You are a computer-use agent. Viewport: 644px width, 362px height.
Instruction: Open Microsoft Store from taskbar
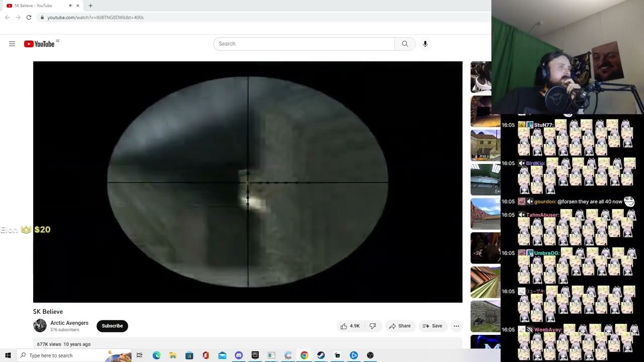[189, 355]
